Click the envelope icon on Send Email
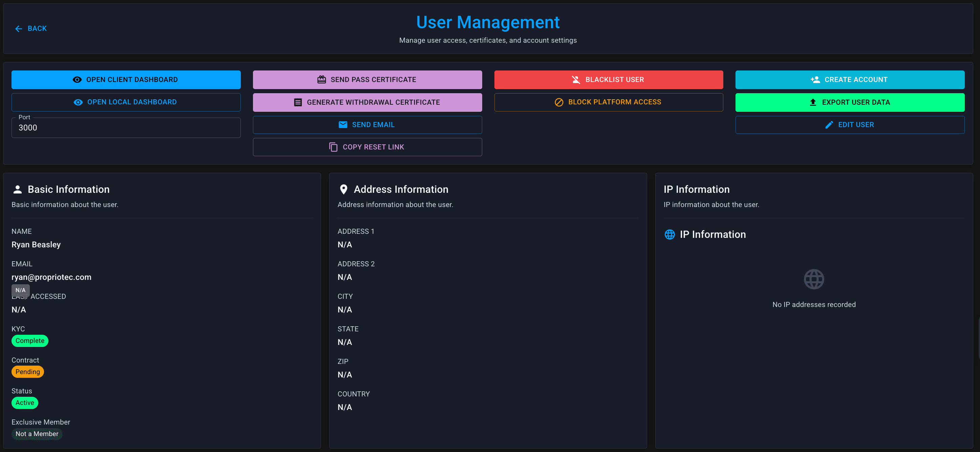 (343, 124)
